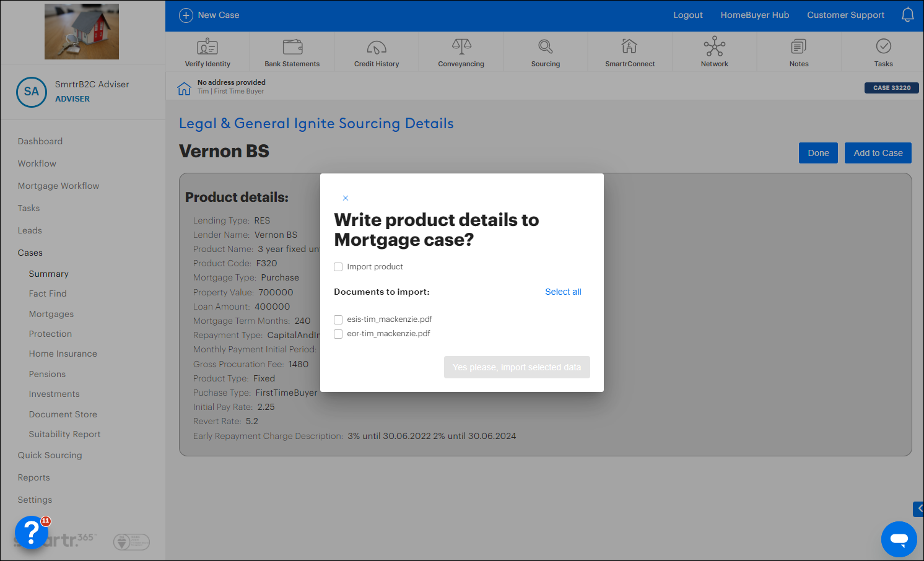Open Leads sidebar item
Viewport: 924px width, 561px height.
tap(30, 230)
